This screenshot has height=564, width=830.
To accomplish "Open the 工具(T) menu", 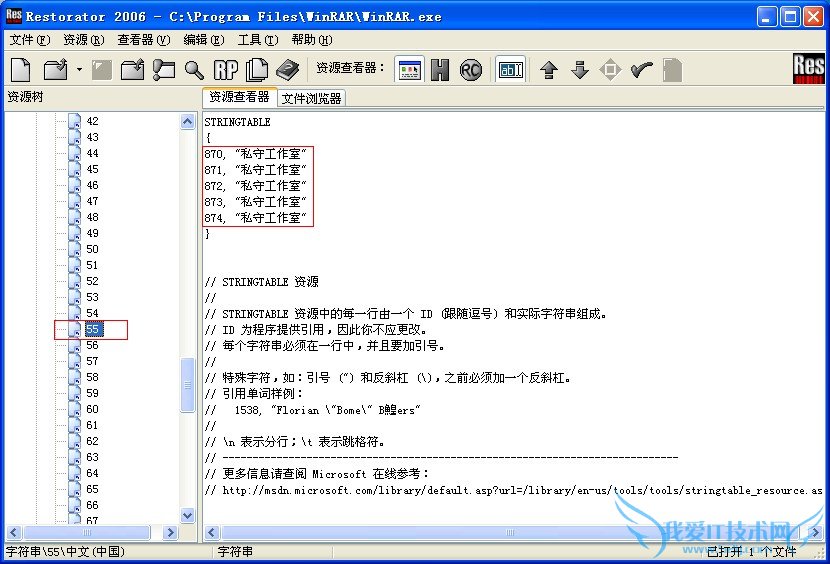I will pos(258,40).
